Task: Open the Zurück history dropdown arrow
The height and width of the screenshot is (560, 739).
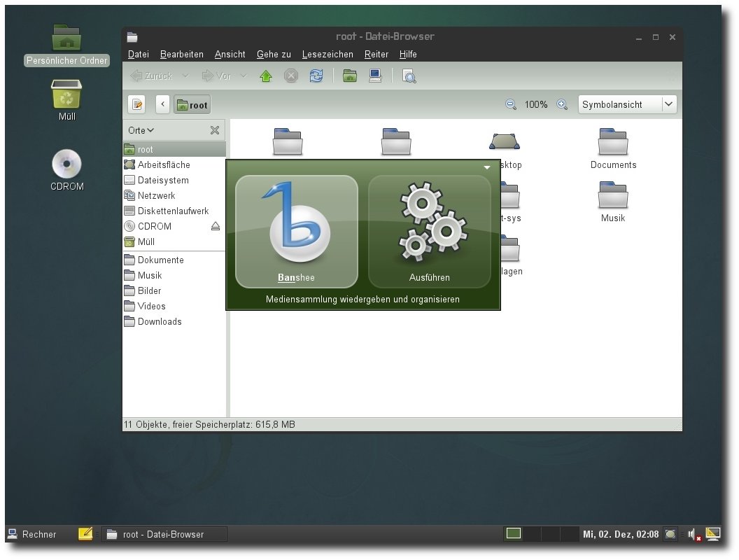Action: 185,76
